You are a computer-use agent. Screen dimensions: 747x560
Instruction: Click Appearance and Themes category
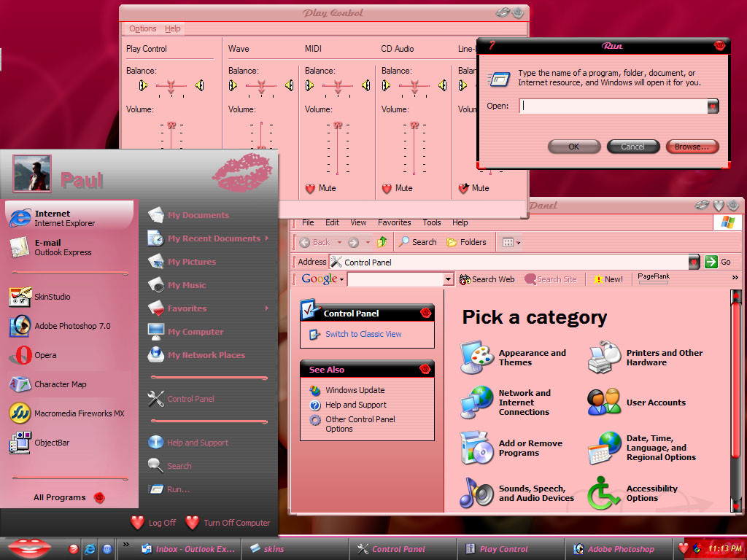pos(514,357)
